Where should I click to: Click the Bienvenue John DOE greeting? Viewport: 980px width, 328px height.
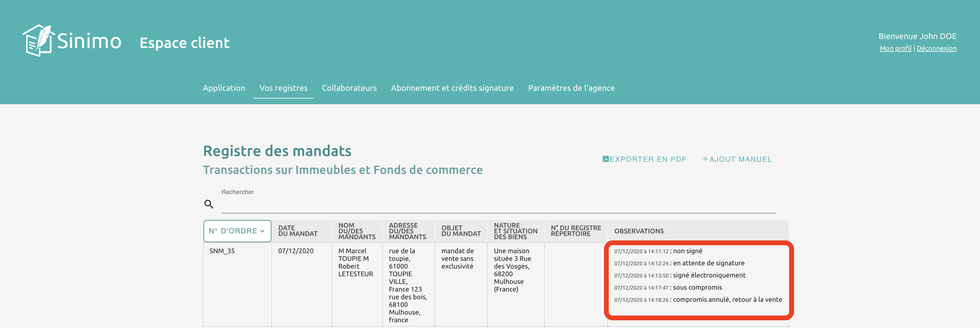(918, 36)
